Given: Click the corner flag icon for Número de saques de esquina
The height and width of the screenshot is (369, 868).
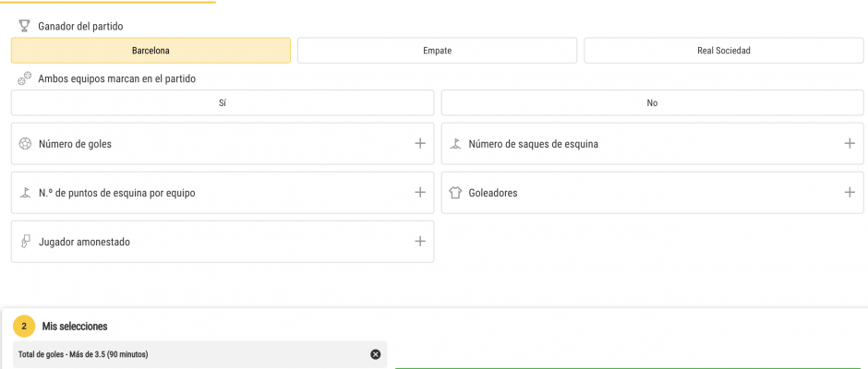Looking at the screenshot, I should click(x=455, y=144).
